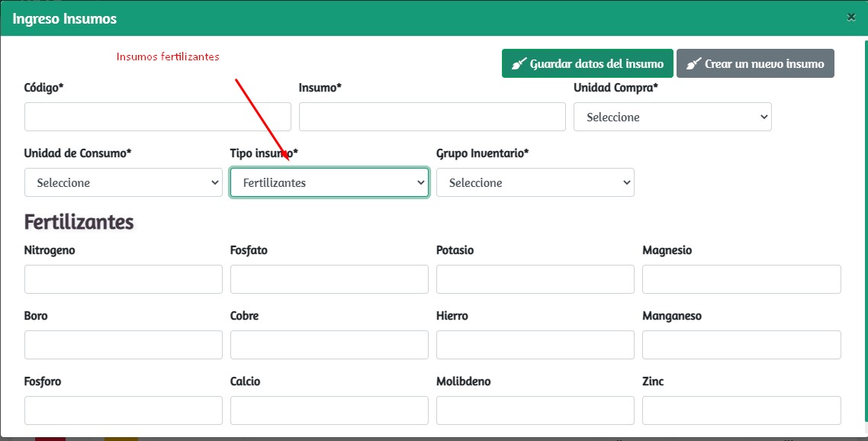Click the broom icon on Crear button
The height and width of the screenshot is (441, 868).
coord(693,64)
